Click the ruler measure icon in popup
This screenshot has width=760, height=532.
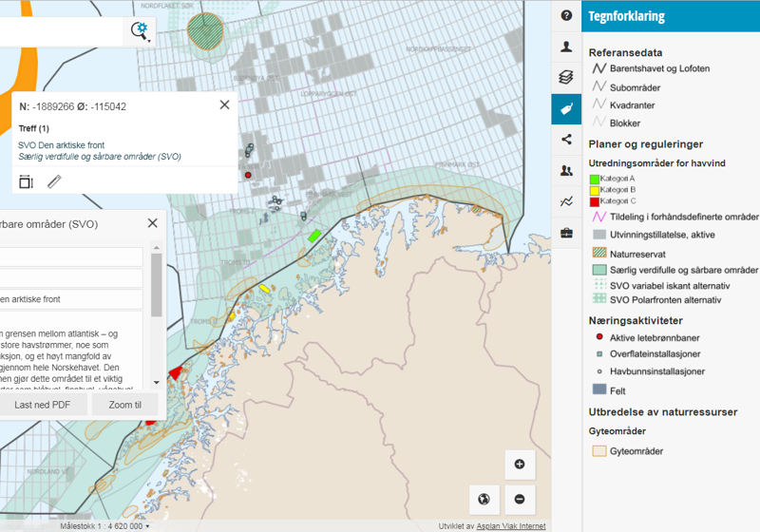point(54,181)
